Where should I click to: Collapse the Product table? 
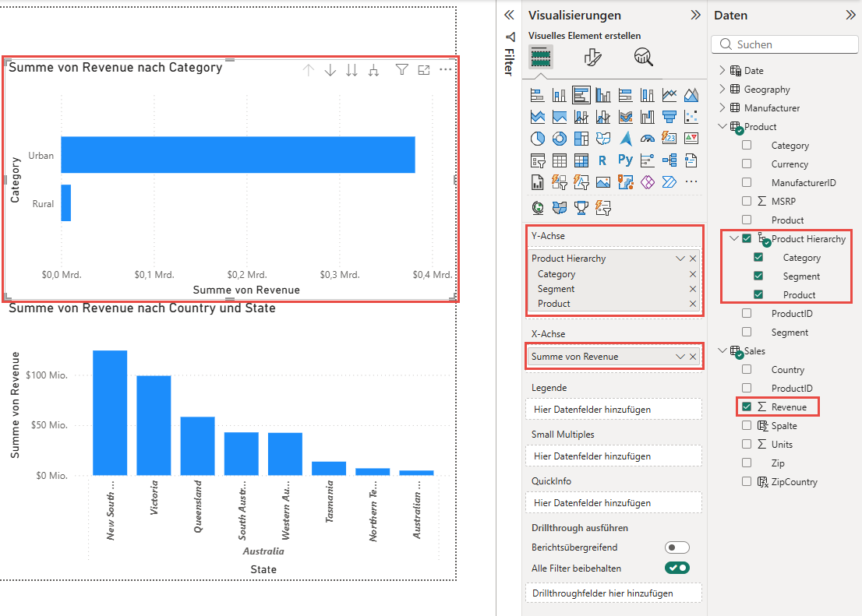[x=722, y=126]
